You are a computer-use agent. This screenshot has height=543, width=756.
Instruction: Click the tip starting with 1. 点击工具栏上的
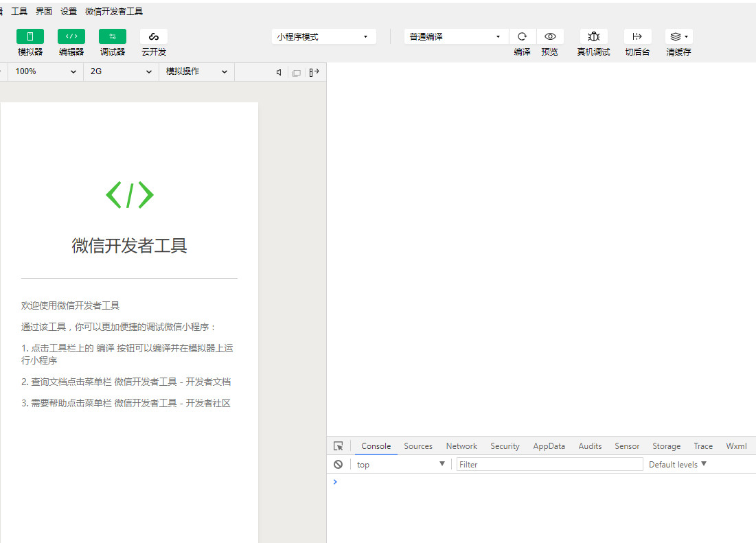pos(127,354)
